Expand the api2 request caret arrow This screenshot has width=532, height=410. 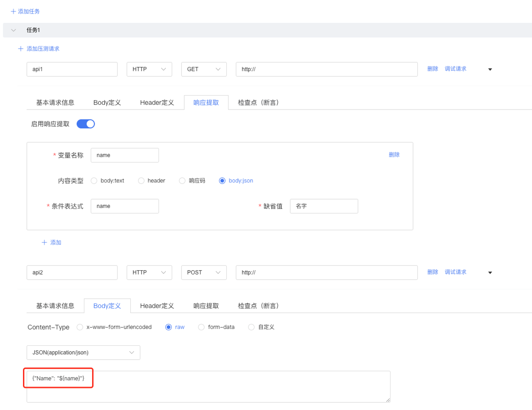(490, 273)
